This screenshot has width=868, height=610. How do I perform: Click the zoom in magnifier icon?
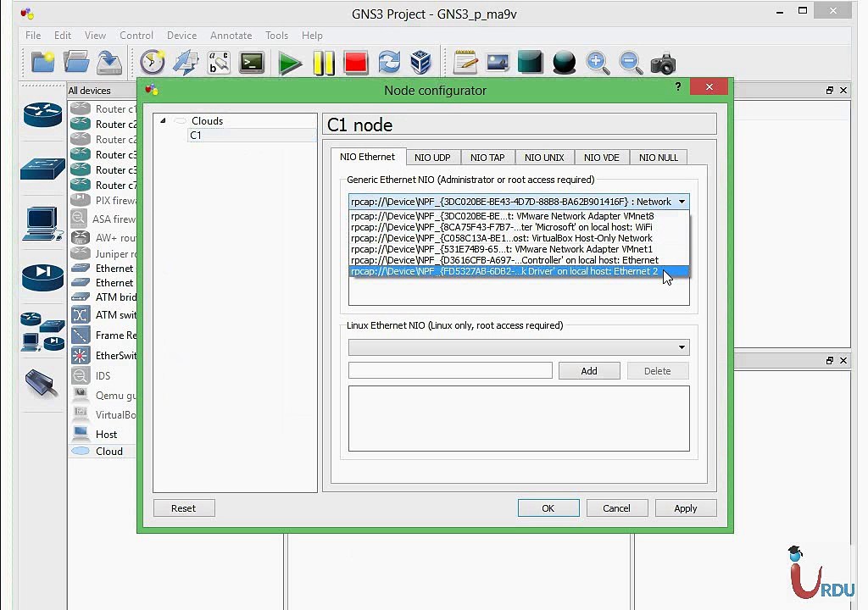point(598,63)
